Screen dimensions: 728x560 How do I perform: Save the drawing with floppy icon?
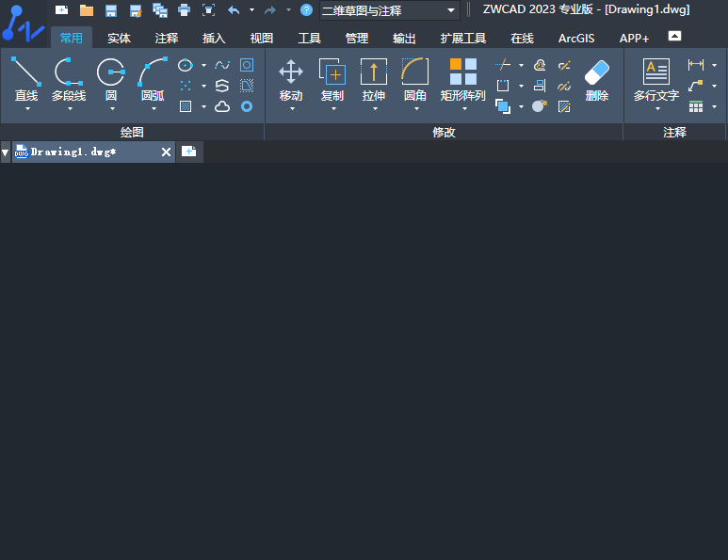[111, 9]
